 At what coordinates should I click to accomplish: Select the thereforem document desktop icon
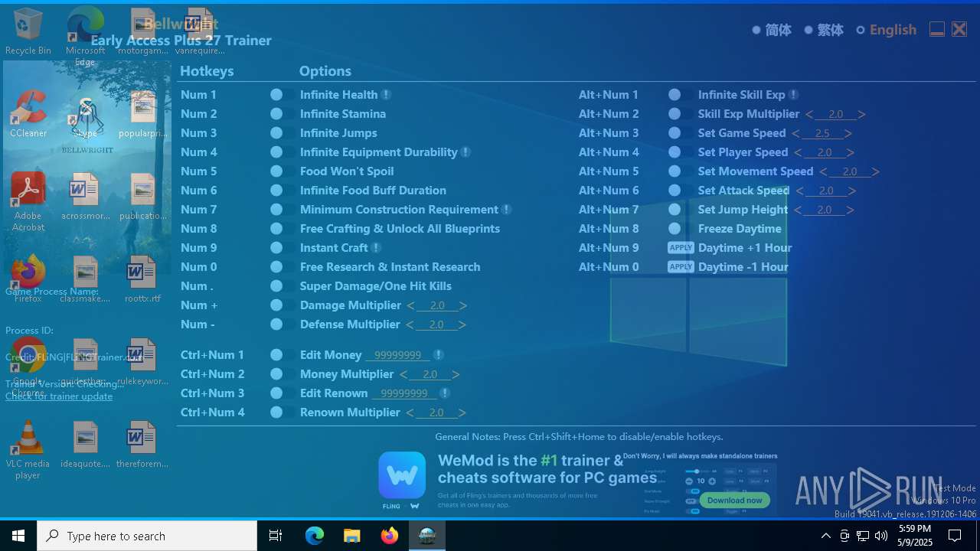point(142,445)
